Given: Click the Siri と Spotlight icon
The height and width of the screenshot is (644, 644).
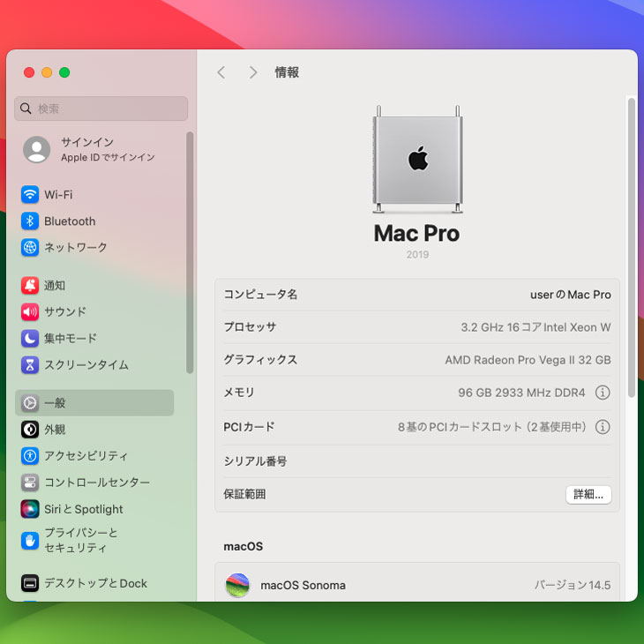Looking at the screenshot, I should click(30, 509).
